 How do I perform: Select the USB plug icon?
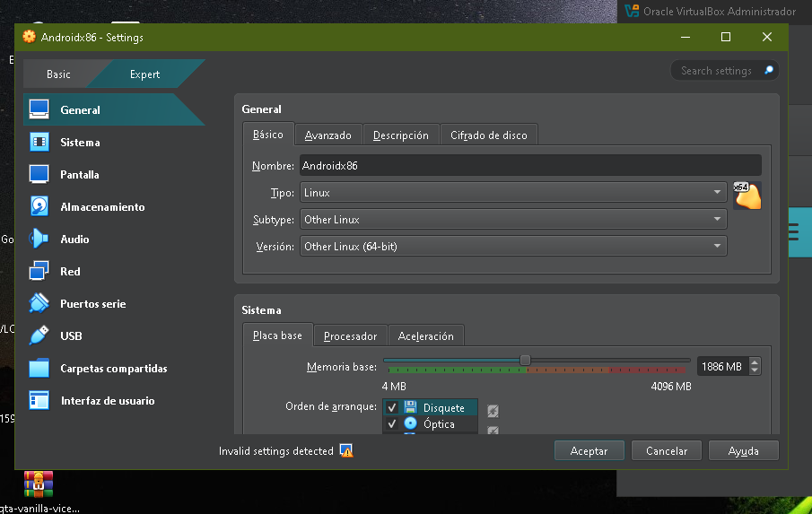(39, 335)
